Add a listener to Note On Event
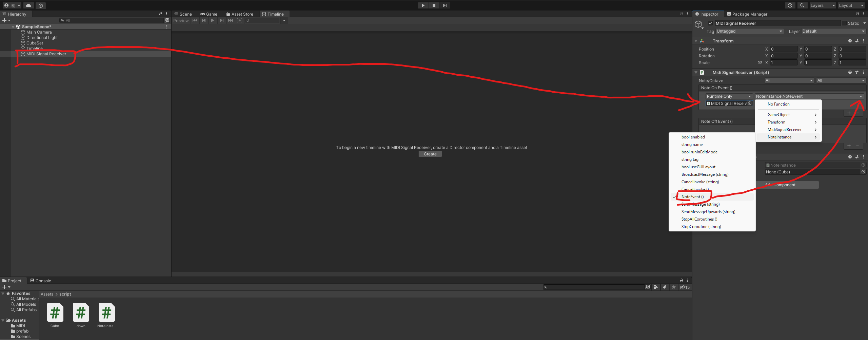 pyautogui.click(x=849, y=113)
